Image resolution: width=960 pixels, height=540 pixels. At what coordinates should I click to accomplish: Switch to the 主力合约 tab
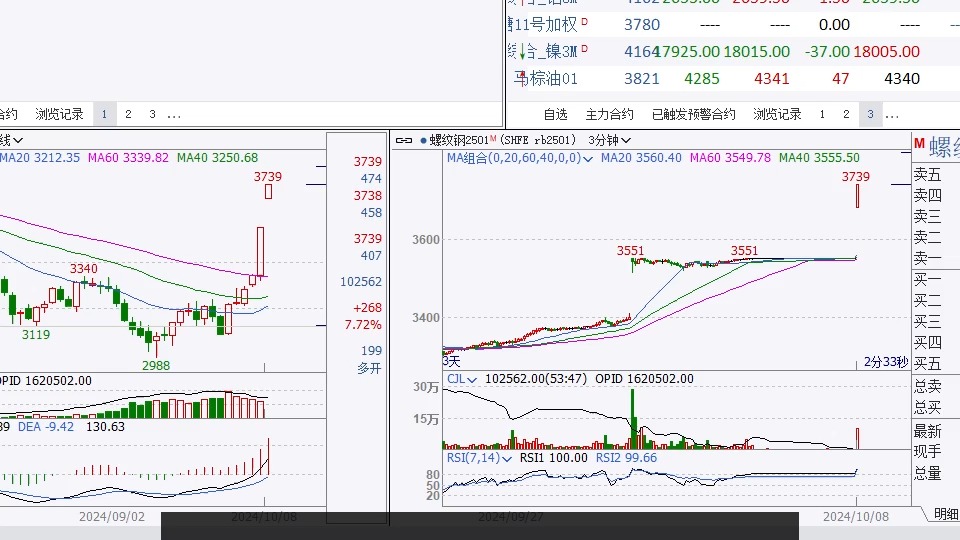(609, 114)
